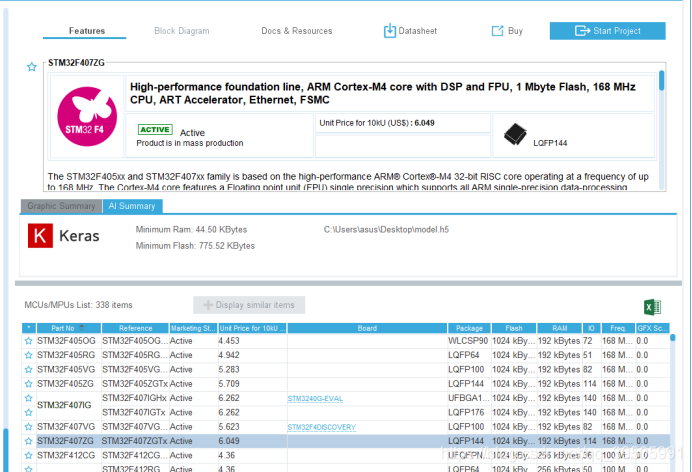Click the IO column header
The image size is (692, 472).
tap(591, 328)
